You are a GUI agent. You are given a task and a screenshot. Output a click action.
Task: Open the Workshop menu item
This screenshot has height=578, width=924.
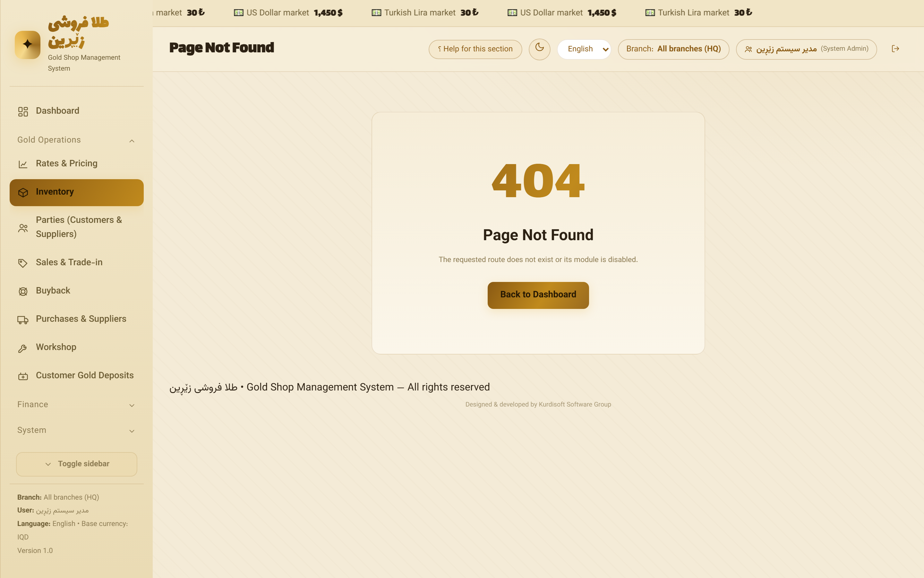point(76,347)
